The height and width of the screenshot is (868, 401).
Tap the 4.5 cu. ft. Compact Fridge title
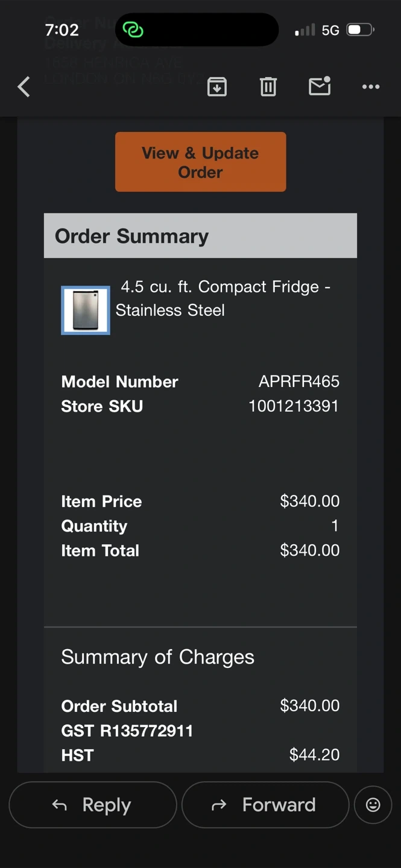coord(223,298)
